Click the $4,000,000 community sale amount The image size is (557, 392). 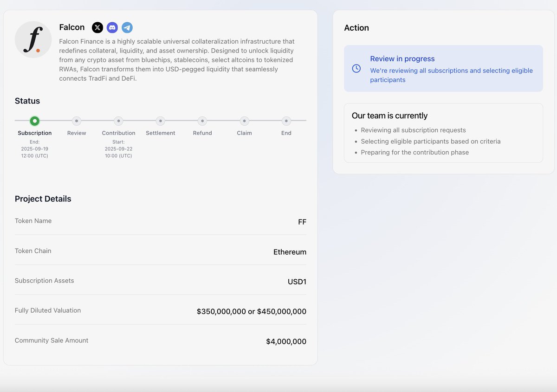tap(286, 342)
